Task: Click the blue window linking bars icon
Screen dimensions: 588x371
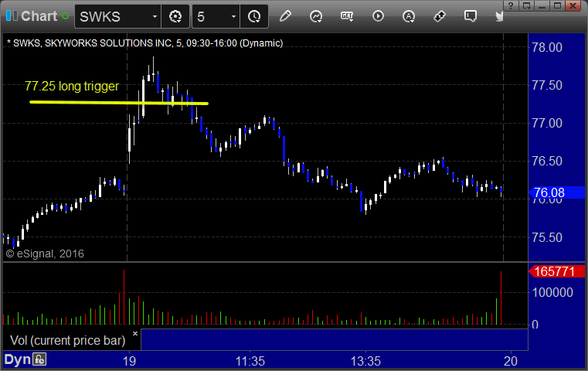Action: (12, 15)
